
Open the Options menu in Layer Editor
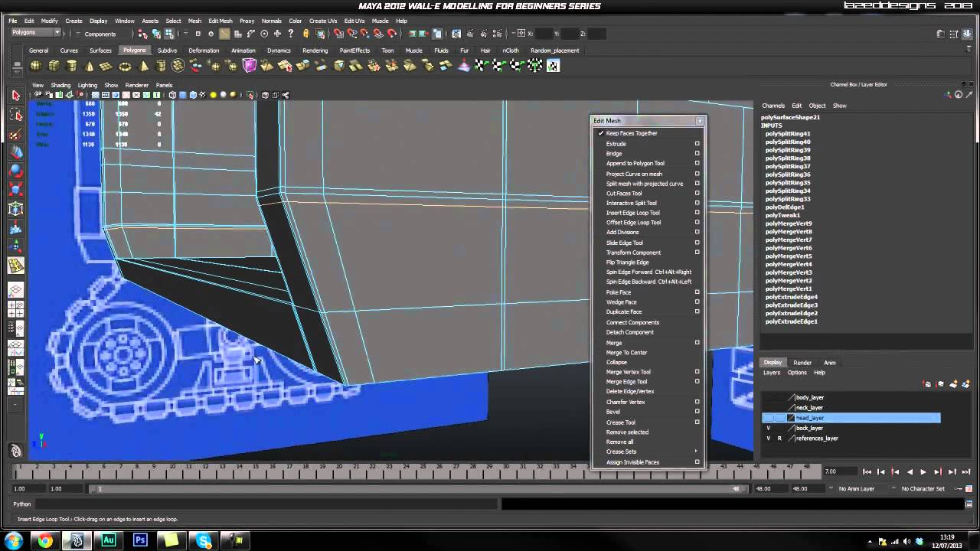coord(797,373)
